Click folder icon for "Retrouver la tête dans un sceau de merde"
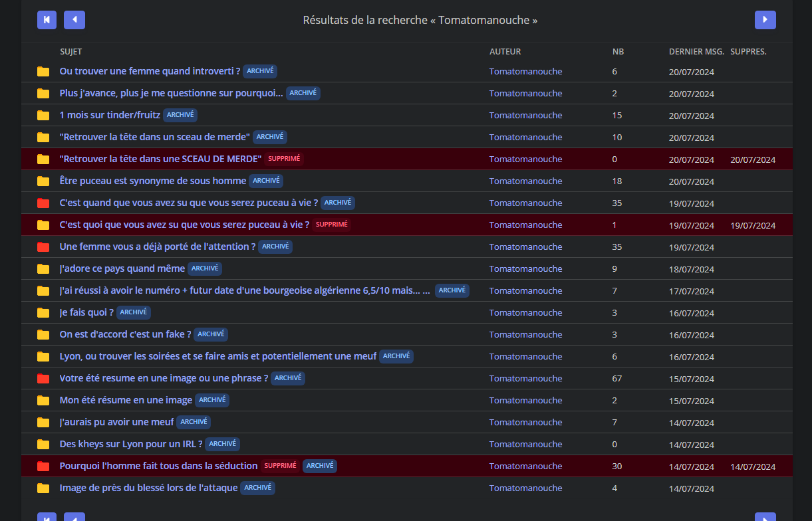Viewport: 812px width, 521px height. 43,138
